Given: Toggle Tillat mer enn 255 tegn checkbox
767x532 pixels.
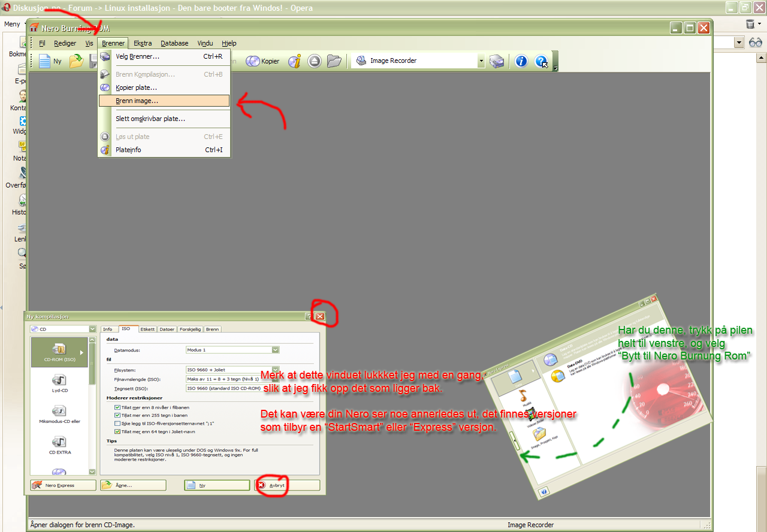Looking at the screenshot, I should [117, 415].
